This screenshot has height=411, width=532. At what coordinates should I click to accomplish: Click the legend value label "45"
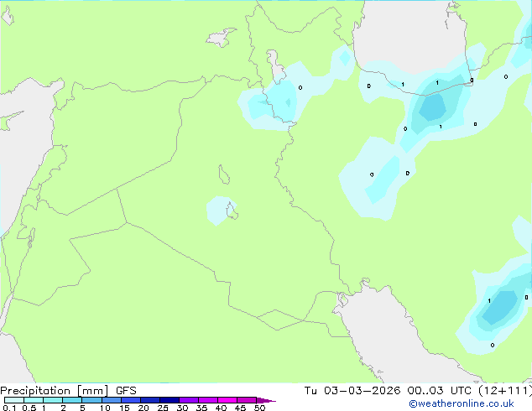pyautogui.click(x=240, y=408)
